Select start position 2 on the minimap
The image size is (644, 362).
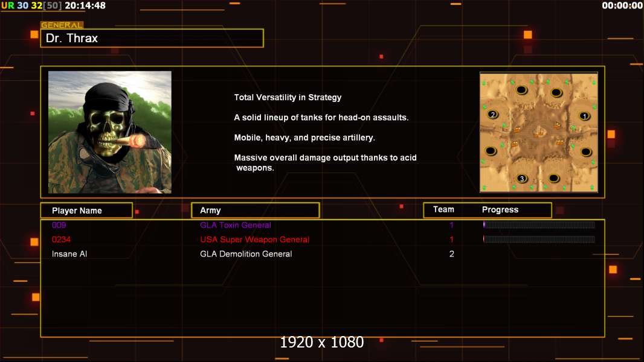coord(493,115)
